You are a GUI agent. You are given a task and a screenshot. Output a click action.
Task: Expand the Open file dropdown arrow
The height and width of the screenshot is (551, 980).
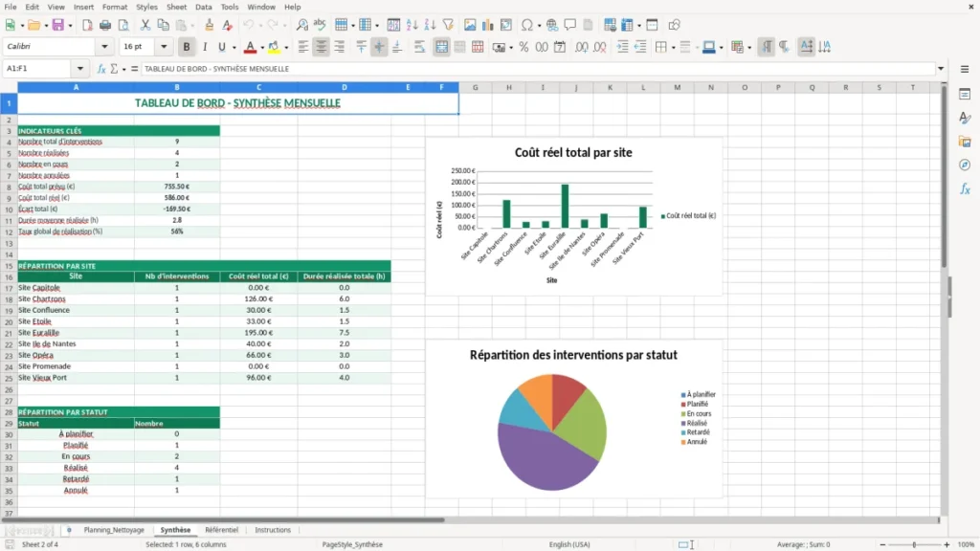46,26
